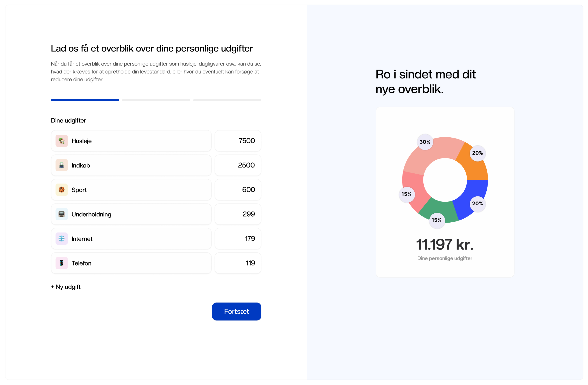Edit the Internet amount field 179
The height and width of the screenshot is (385, 588).
click(238, 238)
